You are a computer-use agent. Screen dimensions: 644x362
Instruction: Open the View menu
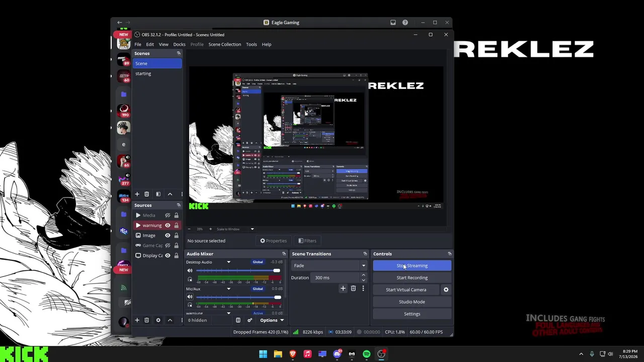pos(164,44)
